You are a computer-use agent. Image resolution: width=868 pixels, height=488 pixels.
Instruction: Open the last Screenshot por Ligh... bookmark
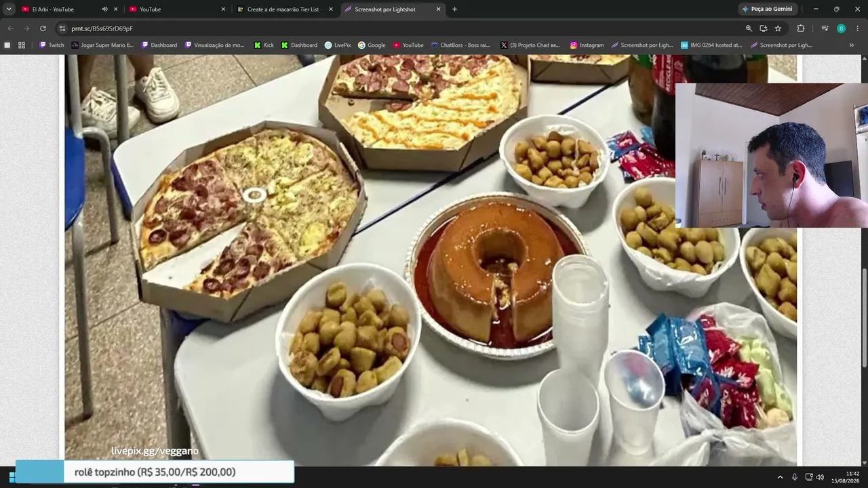coord(781,45)
